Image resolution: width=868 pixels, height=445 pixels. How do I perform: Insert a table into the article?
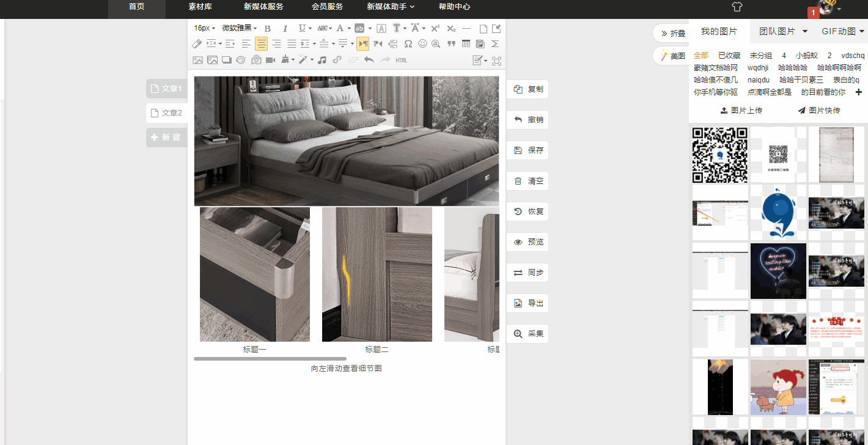[x=466, y=44]
